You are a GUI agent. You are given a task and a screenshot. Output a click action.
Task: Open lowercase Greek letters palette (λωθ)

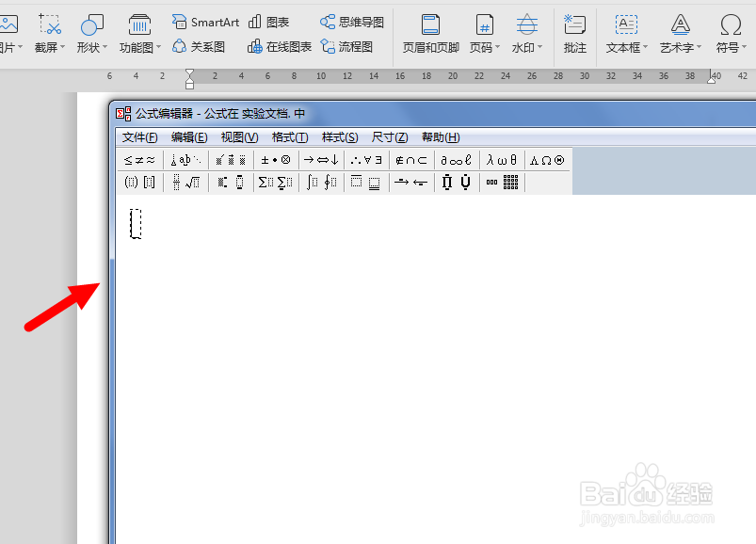click(x=502, y=160)
